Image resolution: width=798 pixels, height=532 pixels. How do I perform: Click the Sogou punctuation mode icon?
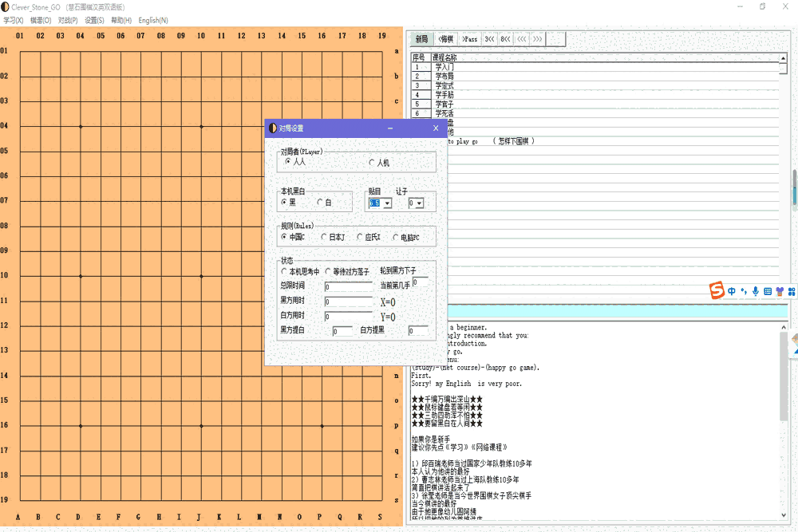744,292
